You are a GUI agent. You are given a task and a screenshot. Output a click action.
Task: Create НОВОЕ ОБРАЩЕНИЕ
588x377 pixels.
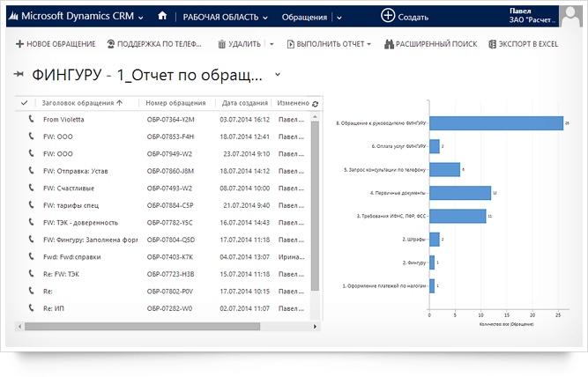[56, 44]
